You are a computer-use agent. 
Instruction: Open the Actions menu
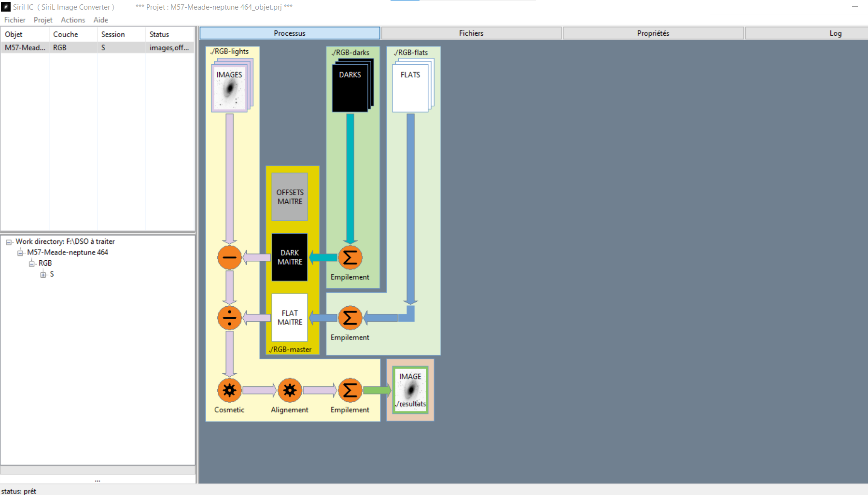coord(73,20)
